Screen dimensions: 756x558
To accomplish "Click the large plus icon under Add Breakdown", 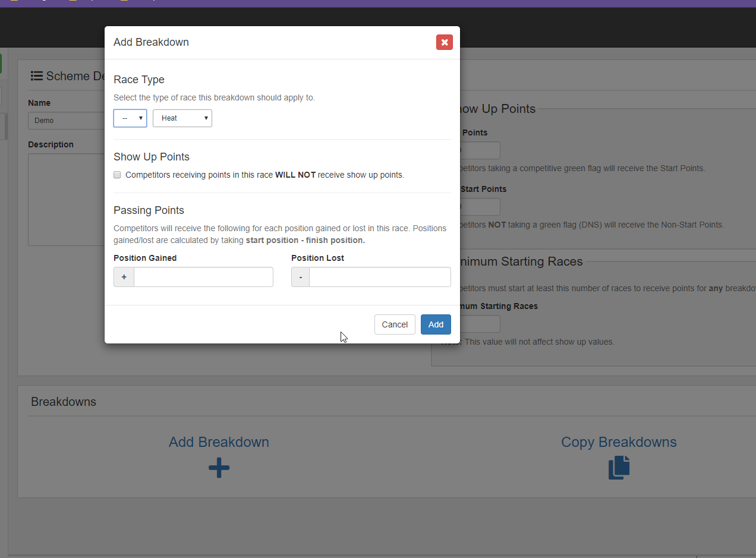I will 219,468.
